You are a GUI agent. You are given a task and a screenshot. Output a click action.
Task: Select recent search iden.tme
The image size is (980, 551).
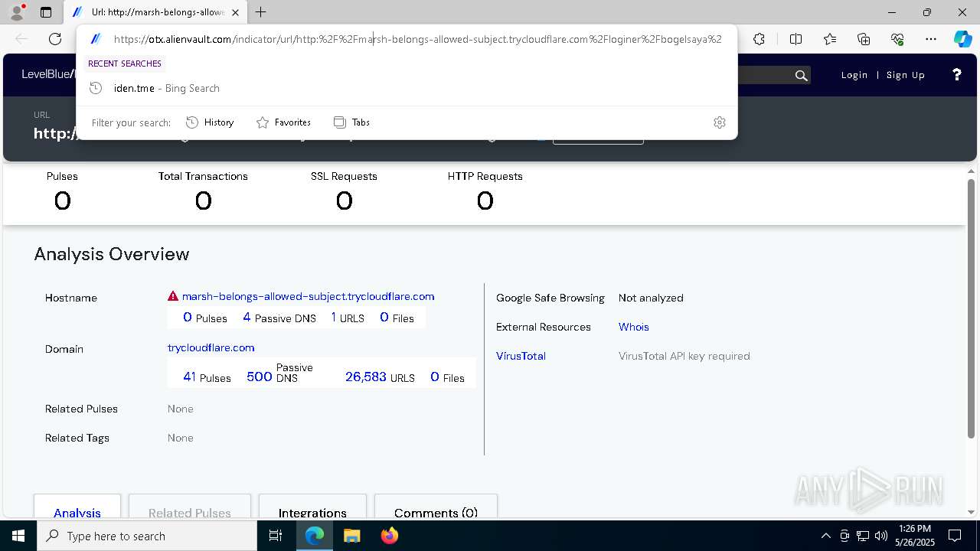pyautogui.click(x=407, y=88)
